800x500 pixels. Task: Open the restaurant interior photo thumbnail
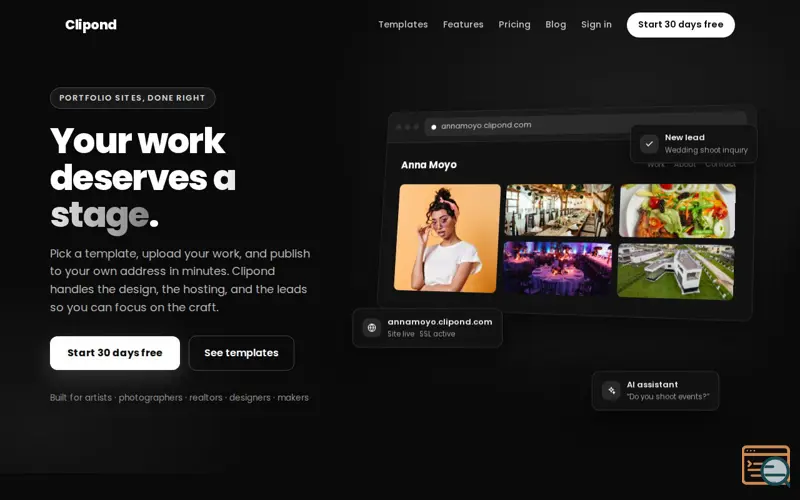[x=559, y=210]
